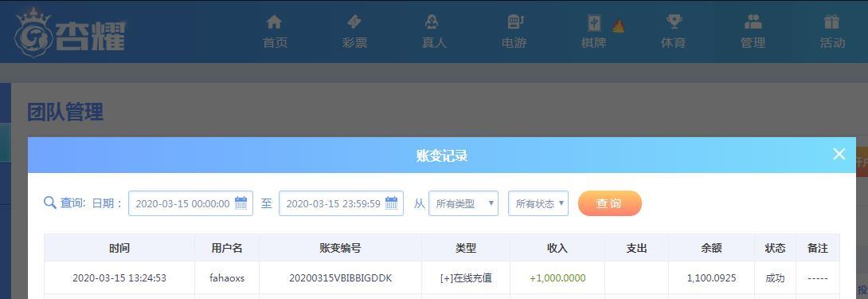Click the end date field 2020-03-15 23:59:59
This screenshot has height=299, width=868.
(341, 203)
